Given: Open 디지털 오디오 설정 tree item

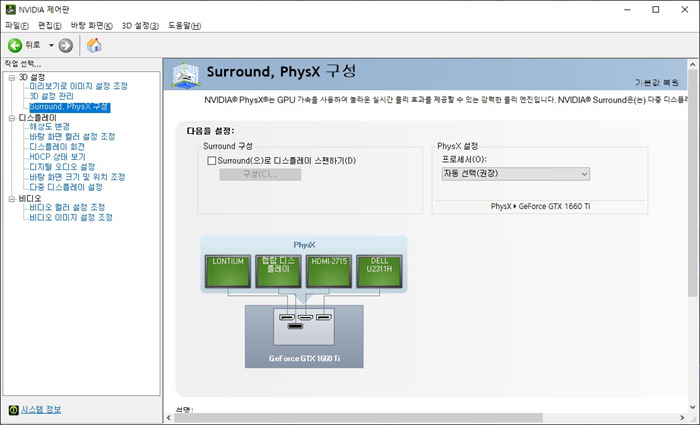Looking at the screenshot, I should [62, 167].
